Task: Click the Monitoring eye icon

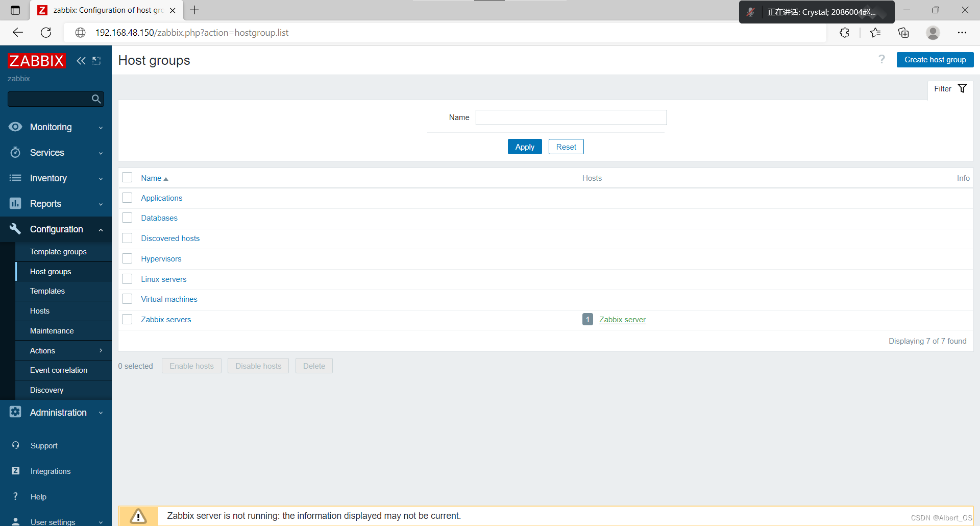Action: (x=15, y=127)
